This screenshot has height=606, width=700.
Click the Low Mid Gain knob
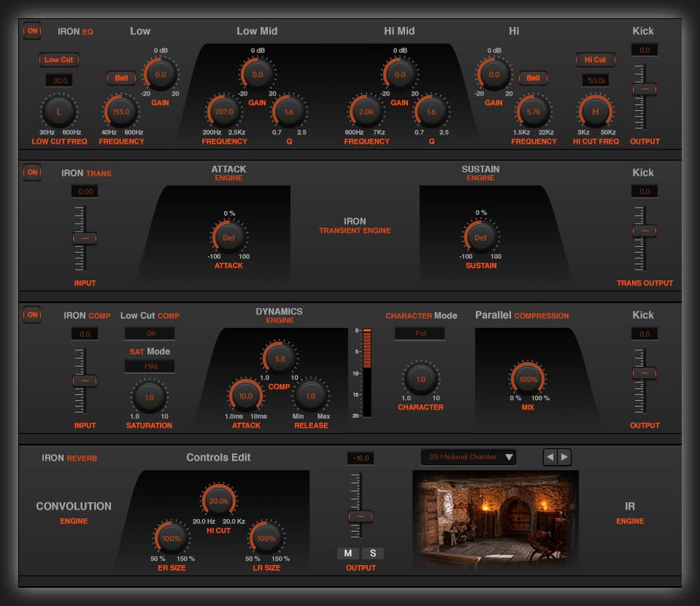tap(258, 74)
